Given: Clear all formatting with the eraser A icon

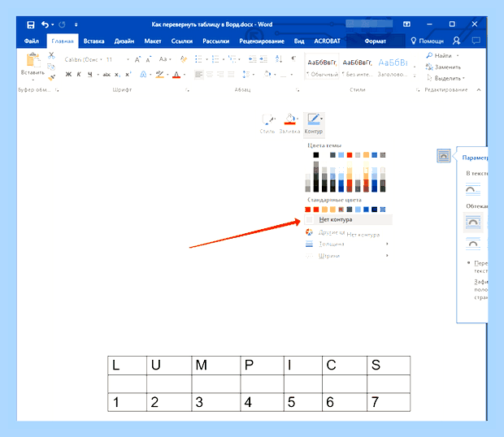Looking at the screenshot, I should click(184, 59).
